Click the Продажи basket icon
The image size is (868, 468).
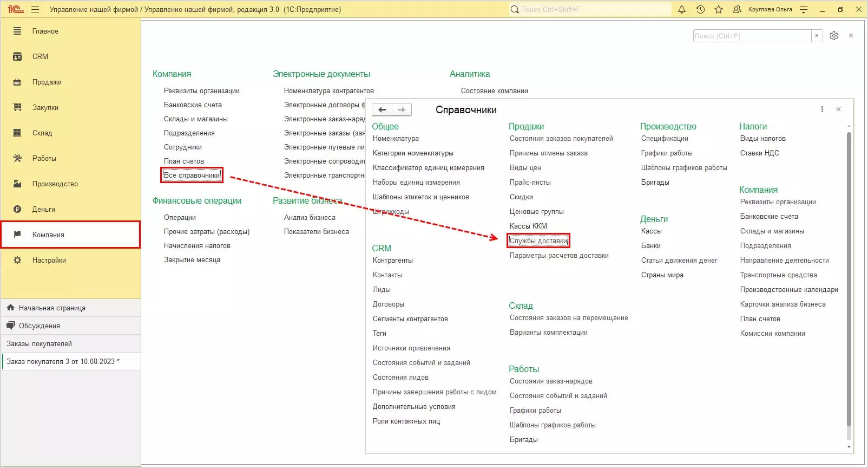coord(17,82)
